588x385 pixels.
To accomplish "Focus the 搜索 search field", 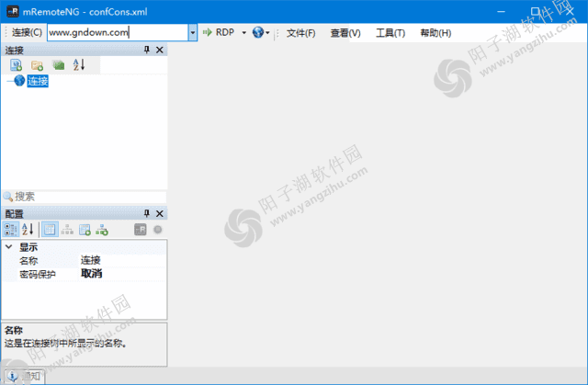I will click(x=90, y=197).
